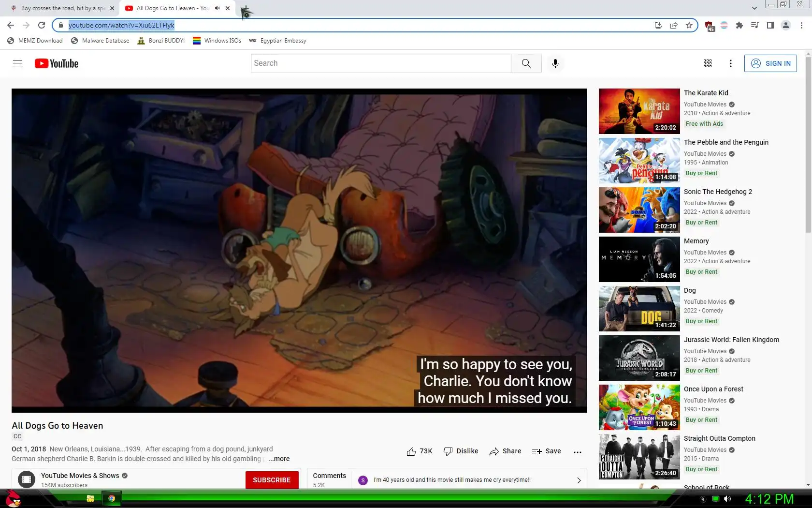Click the SIGN IN button
The width and height of the screenshot is (812, 508).
[x=771, y=63]
